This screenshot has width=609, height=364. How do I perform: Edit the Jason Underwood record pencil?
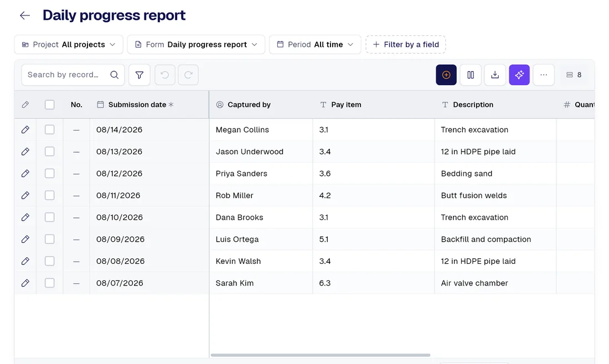click(25, 152)
